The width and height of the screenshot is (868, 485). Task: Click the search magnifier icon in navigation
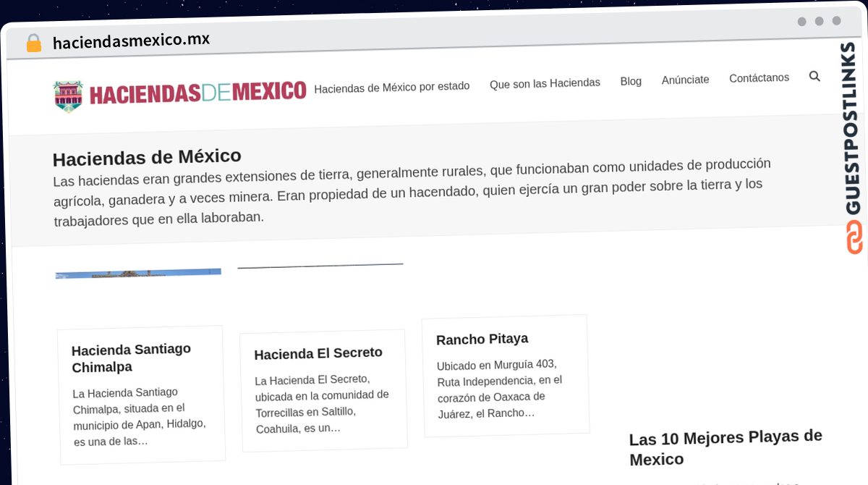tap(814, 76)
